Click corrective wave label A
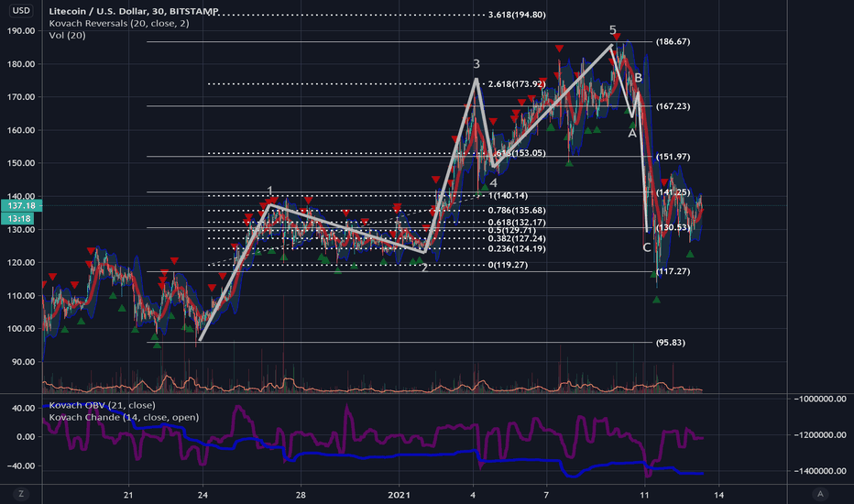Image resolution: width=854 pixels, height=504 pixels. (x=632, y=134)
